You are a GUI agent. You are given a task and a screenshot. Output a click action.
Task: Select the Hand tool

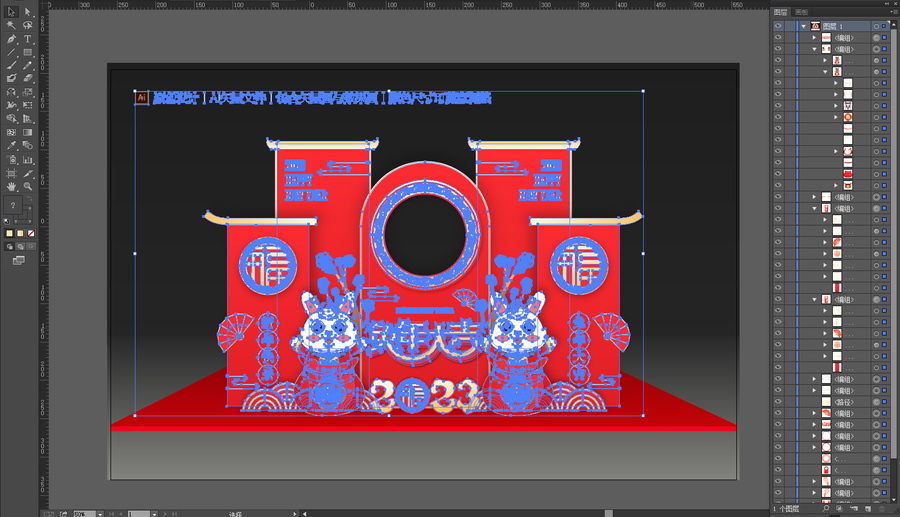pos(11,186)
